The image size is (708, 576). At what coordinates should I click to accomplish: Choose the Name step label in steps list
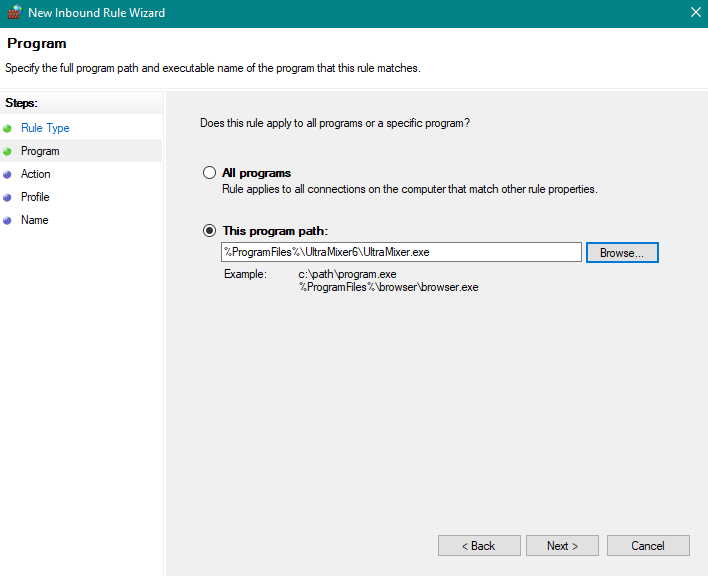click(34, 220)
